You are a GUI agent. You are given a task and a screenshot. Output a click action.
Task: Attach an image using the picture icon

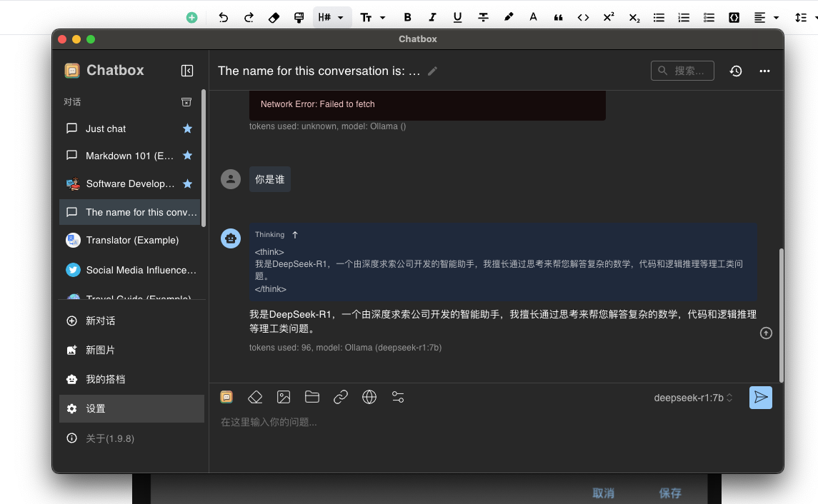click(284, 397)
